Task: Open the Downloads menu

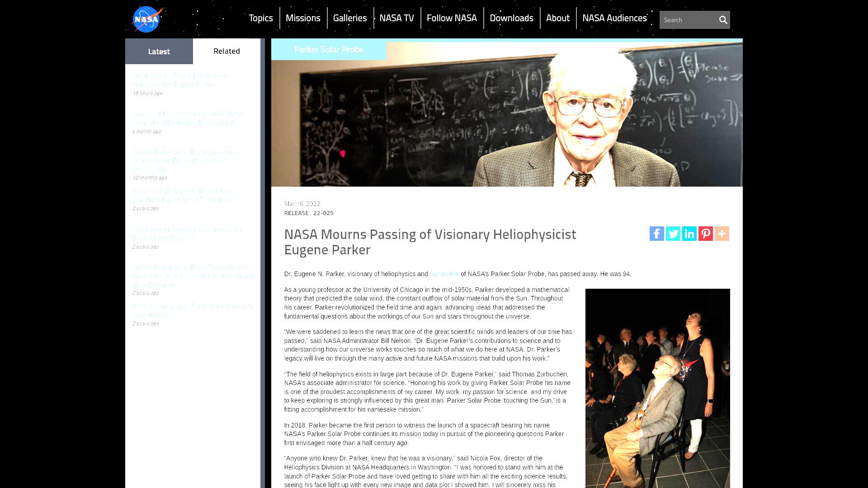Action: tap(511, 18)
